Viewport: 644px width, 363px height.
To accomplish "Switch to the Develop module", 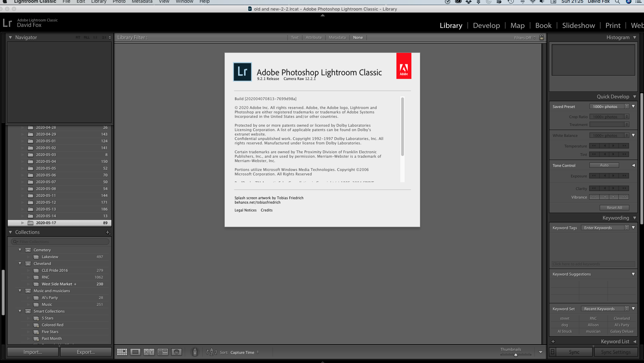I will [486, 26].
